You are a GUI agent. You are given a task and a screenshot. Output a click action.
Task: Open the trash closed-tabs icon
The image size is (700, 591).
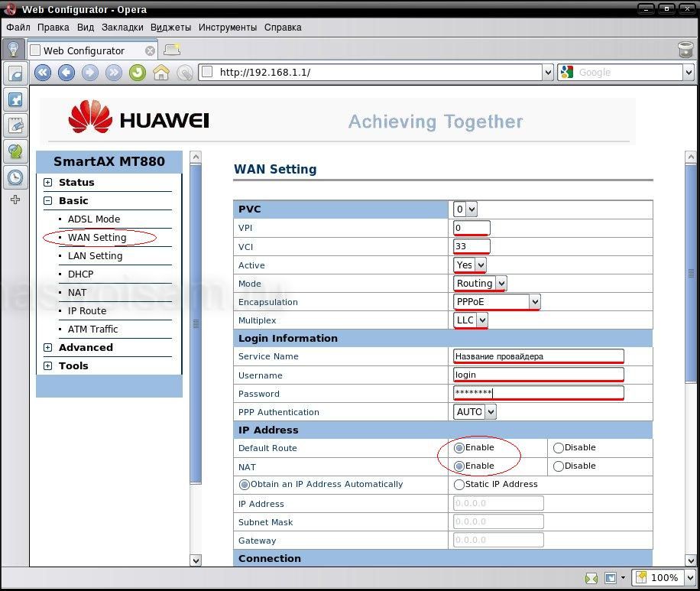coord(685,50)
